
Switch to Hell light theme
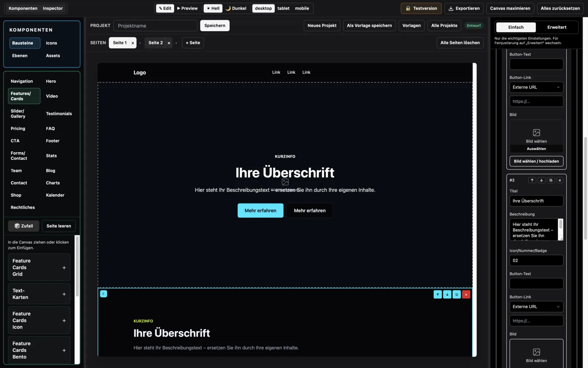point(213,8)
